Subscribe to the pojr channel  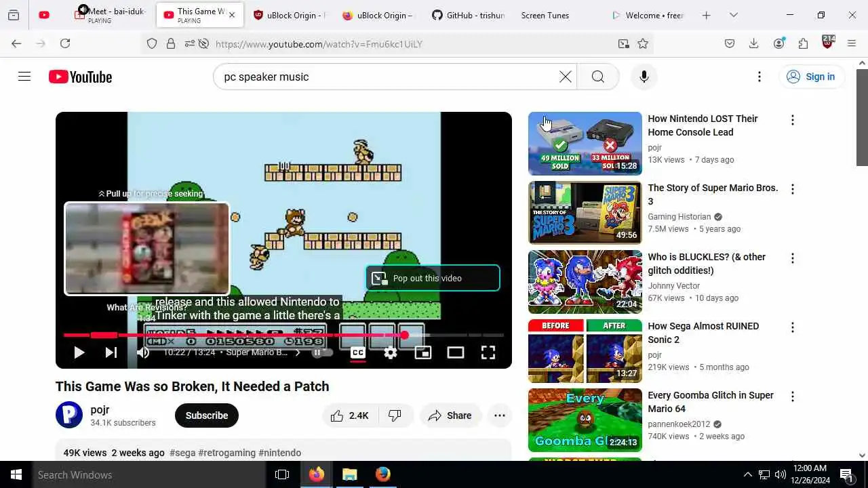207,415
